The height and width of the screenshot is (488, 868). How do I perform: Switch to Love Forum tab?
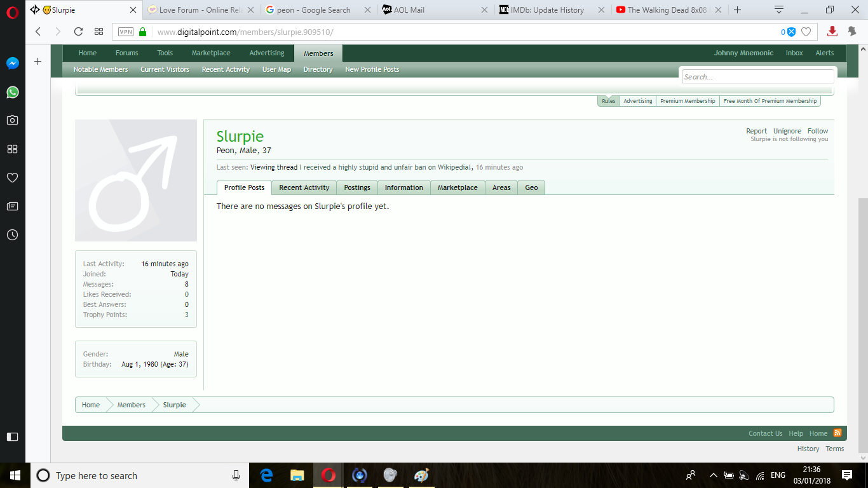201,10
